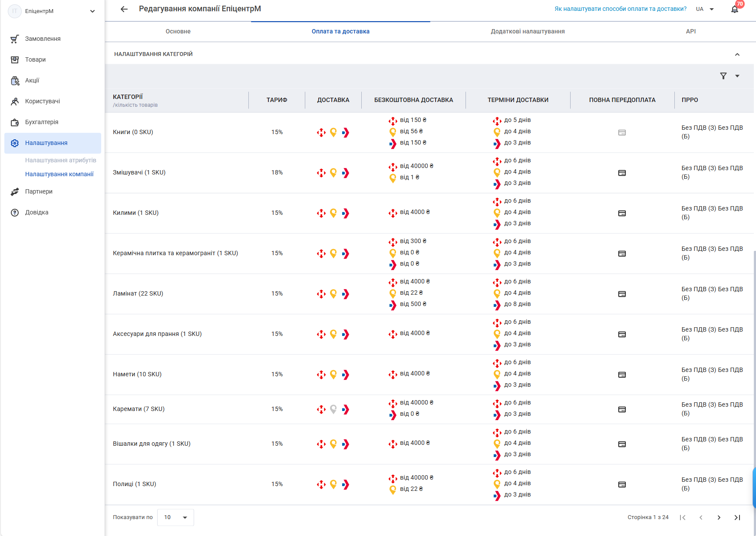Viewport: 756px width, 536px height.
Task: Toggle full prepayment card for Книги
Action: [x=622, y=132]
